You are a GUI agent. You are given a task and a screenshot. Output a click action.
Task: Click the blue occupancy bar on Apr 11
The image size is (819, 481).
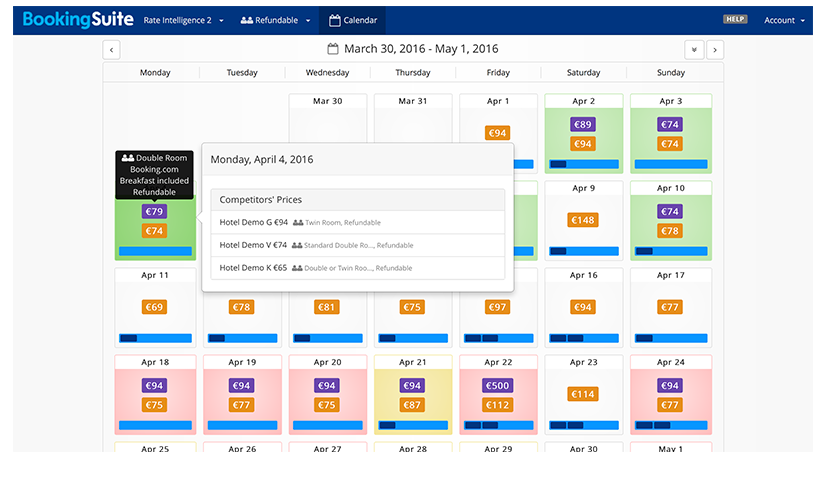(x=155, y=338)
